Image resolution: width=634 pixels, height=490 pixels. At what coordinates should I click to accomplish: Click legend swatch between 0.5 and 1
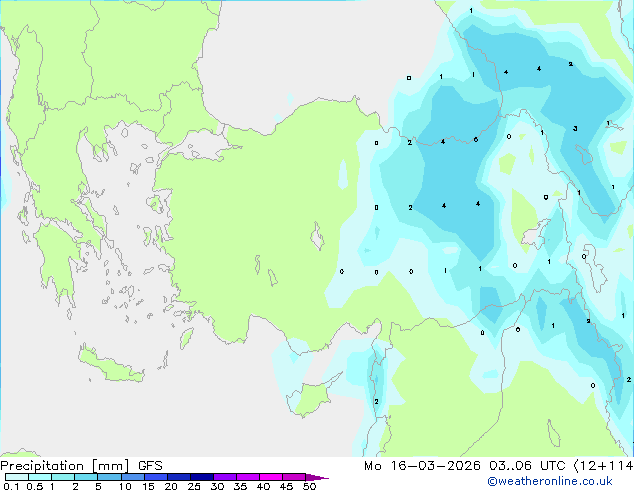tap(40, 477)
